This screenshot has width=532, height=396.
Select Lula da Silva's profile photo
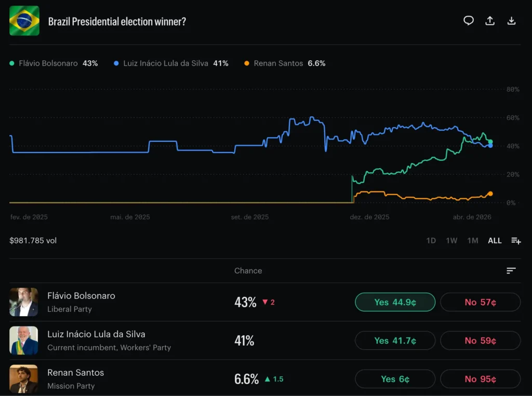(24, 340)
